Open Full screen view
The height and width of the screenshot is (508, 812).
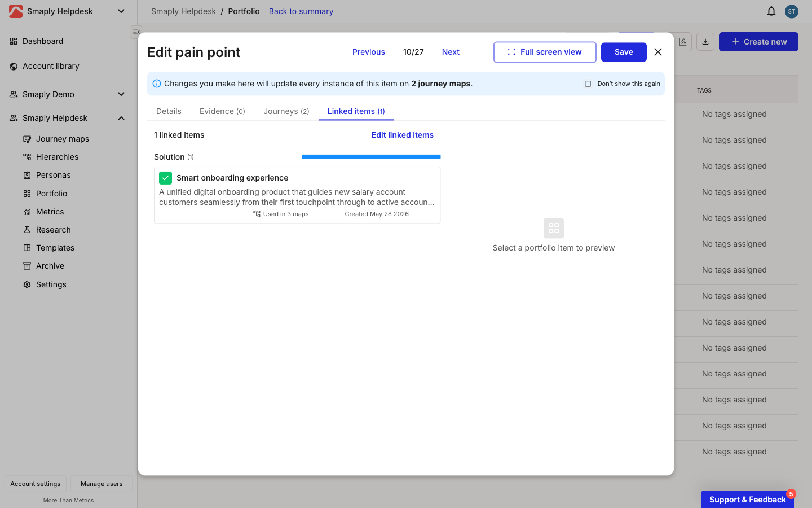545,52
